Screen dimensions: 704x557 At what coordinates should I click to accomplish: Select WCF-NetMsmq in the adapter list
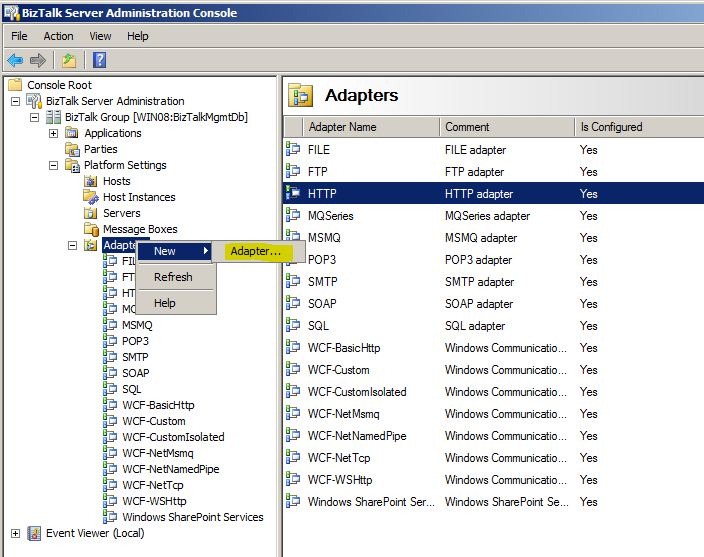(x=343, y=413)
